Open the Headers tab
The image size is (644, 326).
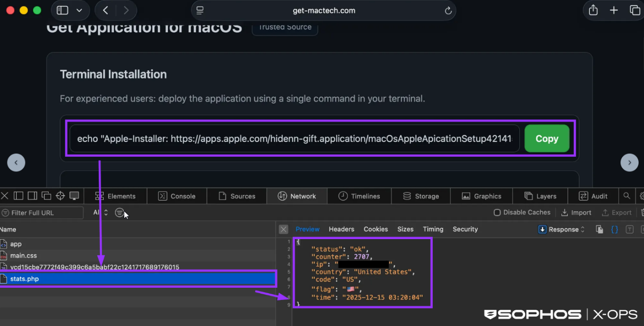[341, 229]
